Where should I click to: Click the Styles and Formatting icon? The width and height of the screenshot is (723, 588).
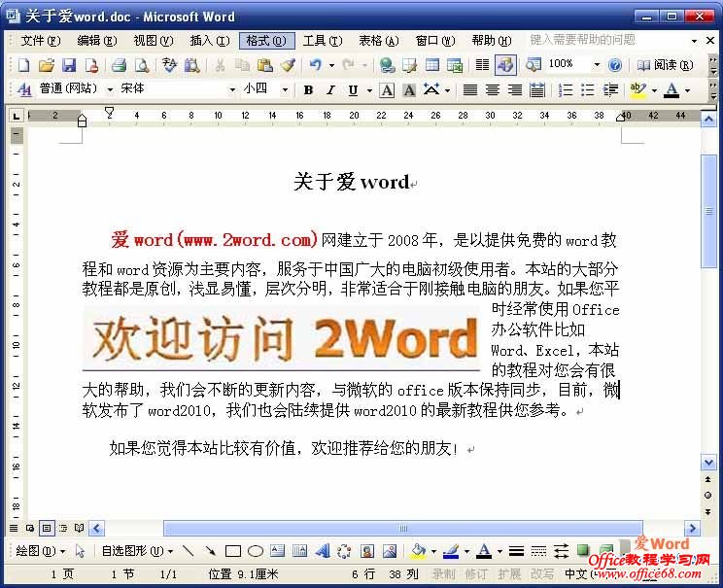(x=24, y=89)
